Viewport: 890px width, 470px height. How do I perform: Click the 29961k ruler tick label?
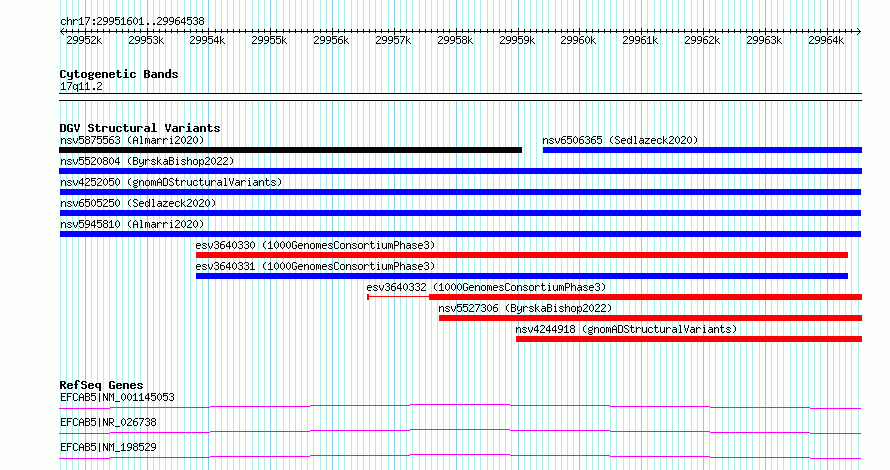[640, 40]
